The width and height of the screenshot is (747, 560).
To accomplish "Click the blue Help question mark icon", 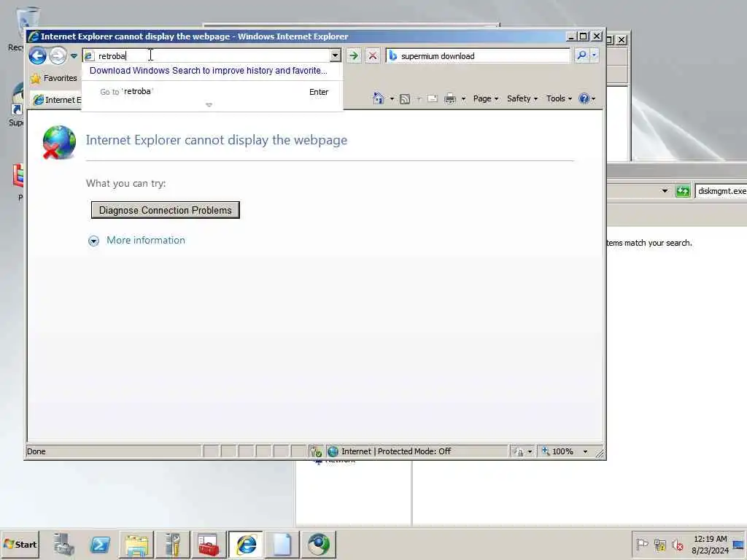I will click(x=584, y=98).
